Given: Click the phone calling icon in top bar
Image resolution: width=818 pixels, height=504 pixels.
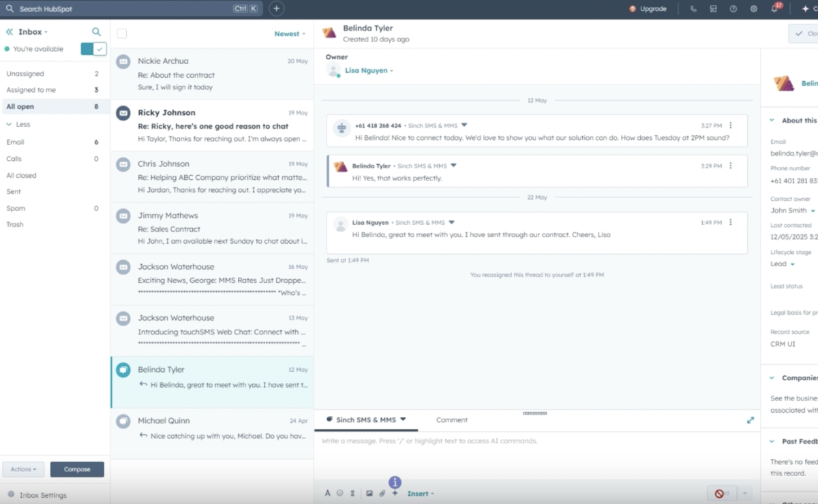Looking at the screenshot, I should (693, 9).
